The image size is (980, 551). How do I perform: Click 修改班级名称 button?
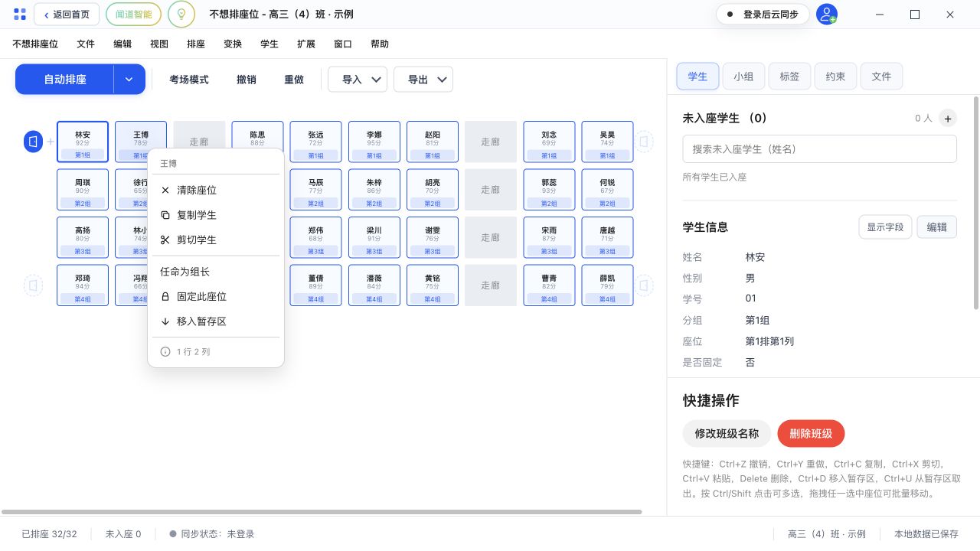click(x=727, y=434)
